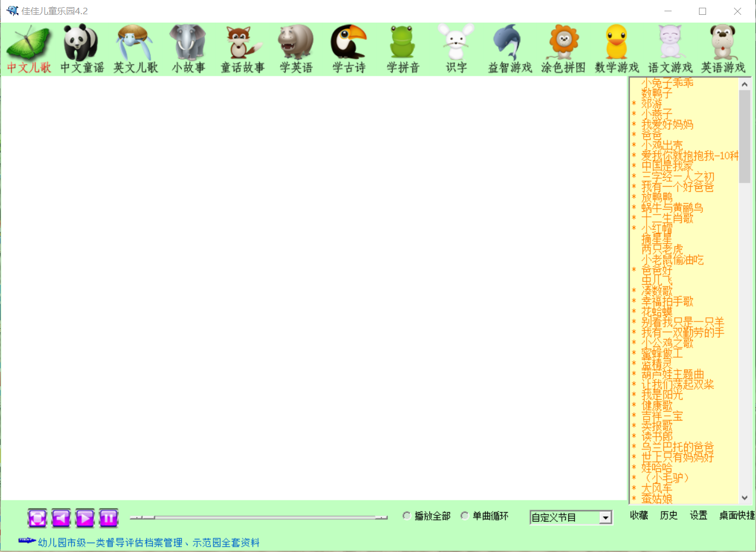Select 中文童谣 panda icon
Screen dimensions: 756x552
click(80, 42)
